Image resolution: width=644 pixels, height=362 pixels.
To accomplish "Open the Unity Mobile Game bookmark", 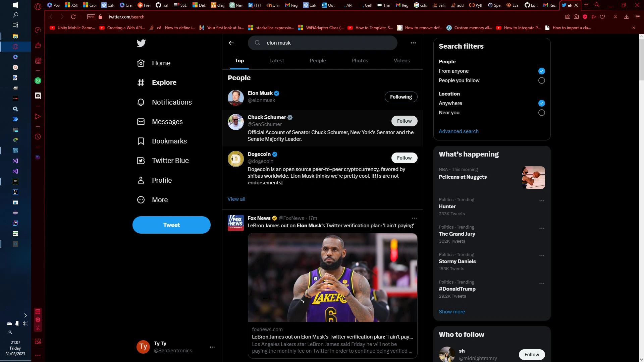I will 72,28.
